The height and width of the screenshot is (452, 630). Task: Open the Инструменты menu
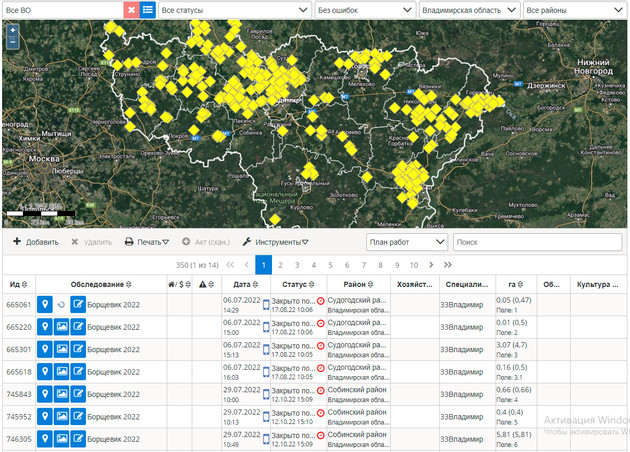275,242
